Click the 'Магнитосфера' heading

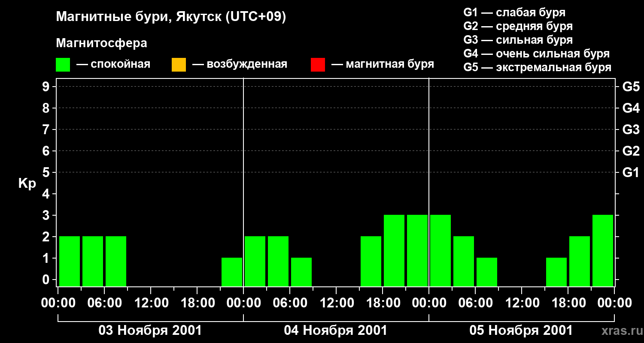101,43
